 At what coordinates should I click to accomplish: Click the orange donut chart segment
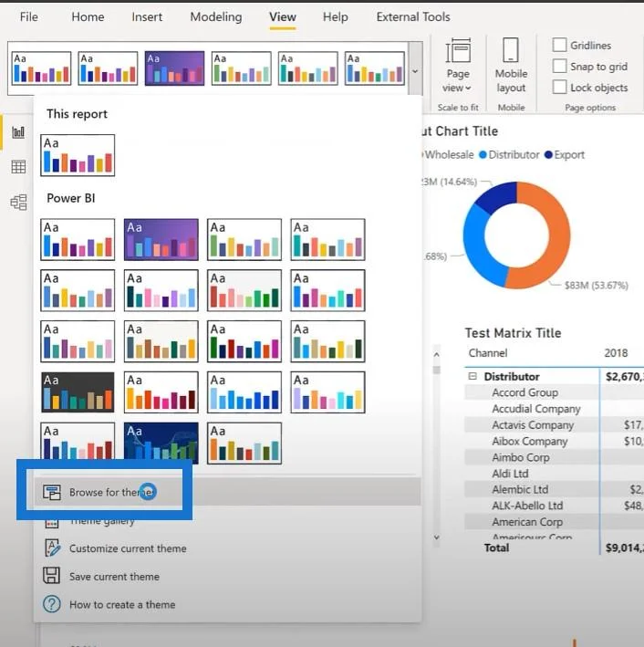pos(557,239)
